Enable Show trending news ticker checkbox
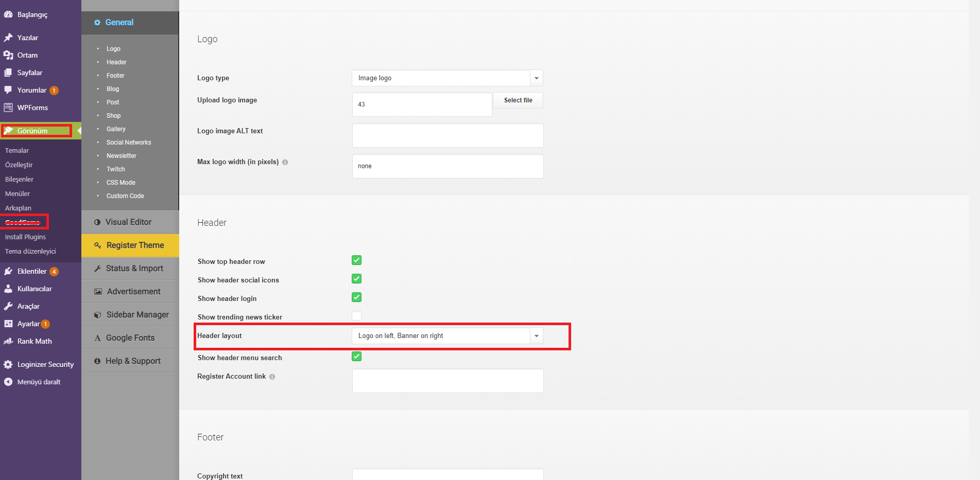 click(x=356, y=316)
